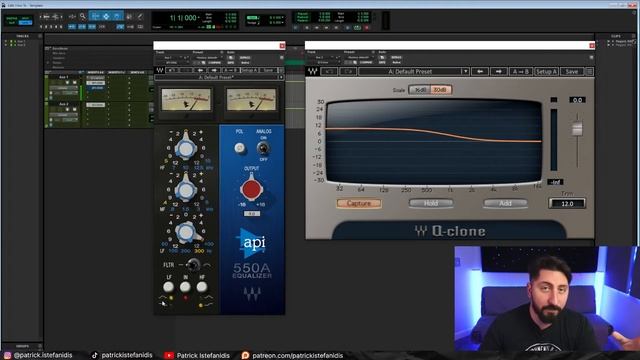Viewport: 640px width, 360px height.
Task: Click the TikTok icon in bottom banner
Action: coord(95,356)
